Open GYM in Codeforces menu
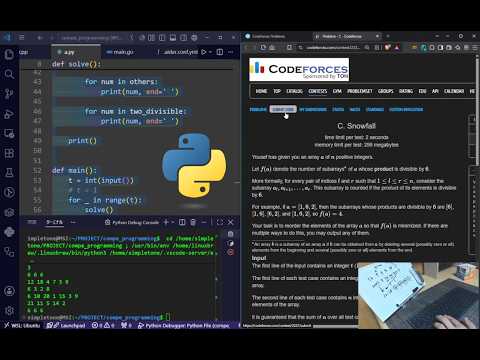The image size is (480, 360). pyautogui.click(x=337, y=91)
